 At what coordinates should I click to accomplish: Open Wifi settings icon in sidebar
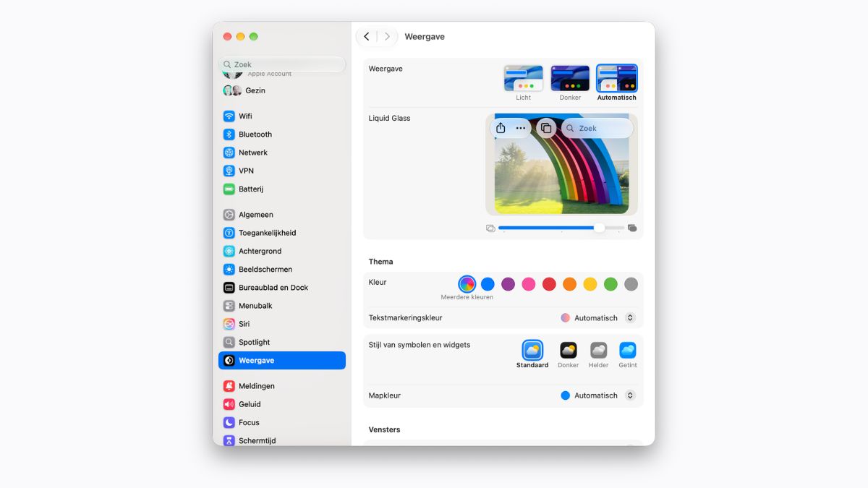[x=229, y=116]
